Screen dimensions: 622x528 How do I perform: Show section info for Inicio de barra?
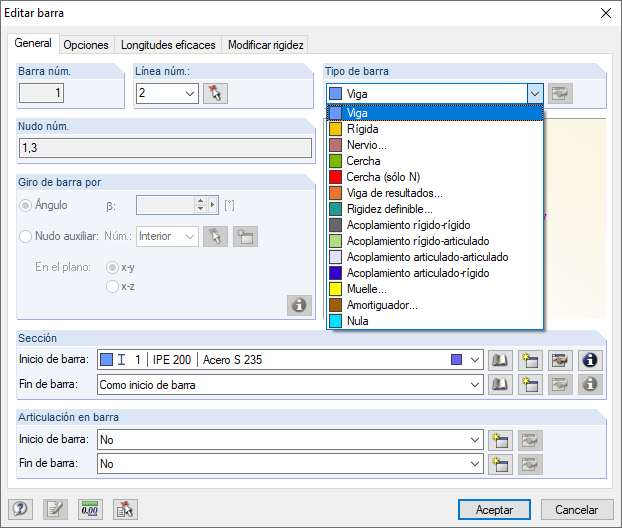pyautogui.click(x=590, y=360)
